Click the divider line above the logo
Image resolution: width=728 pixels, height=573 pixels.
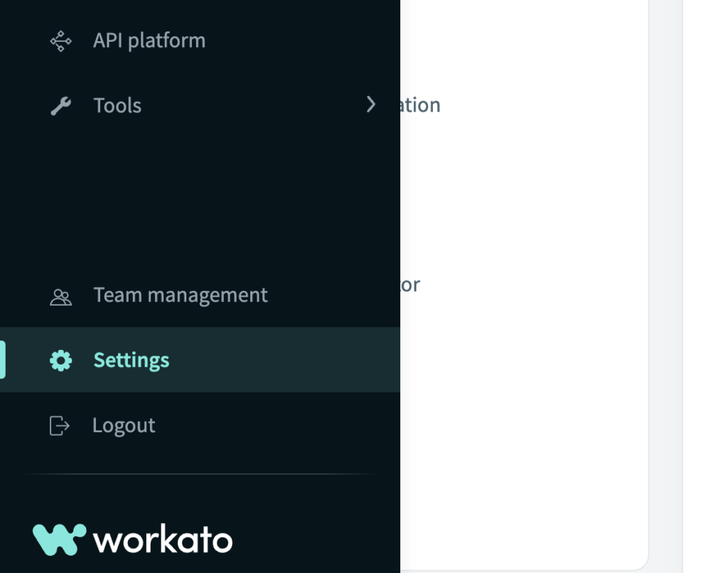pyautogui.click(x=199, y=473)
